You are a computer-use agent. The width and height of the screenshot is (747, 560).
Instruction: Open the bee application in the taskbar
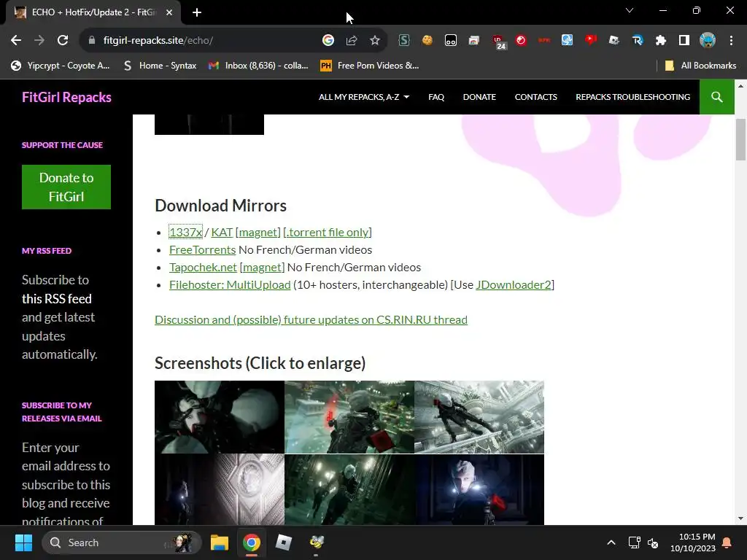pyautogui.click(x=317, y=542)
